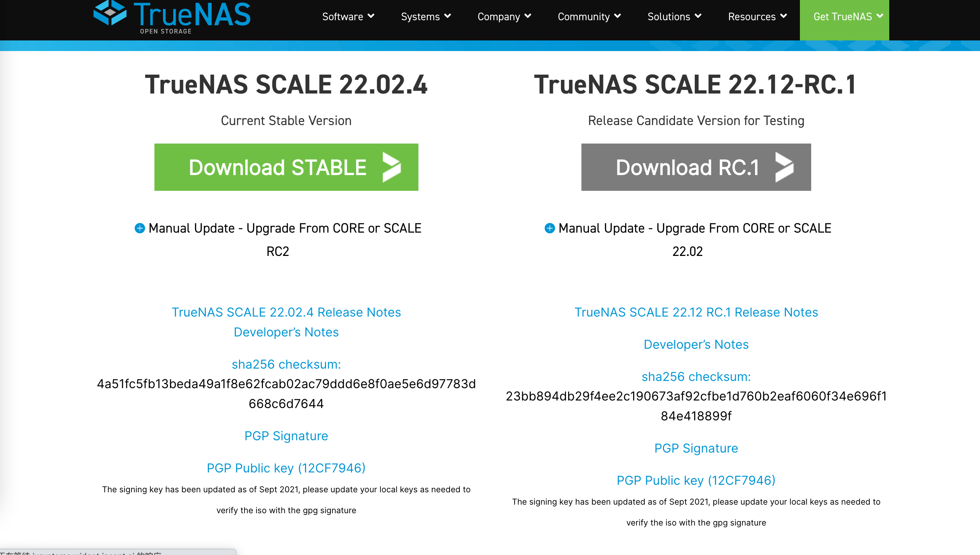The width and height of the screenshot is (980, 555).
Task: Click chevron icon next to Get TrueNAS
Action: pos(879,16)
